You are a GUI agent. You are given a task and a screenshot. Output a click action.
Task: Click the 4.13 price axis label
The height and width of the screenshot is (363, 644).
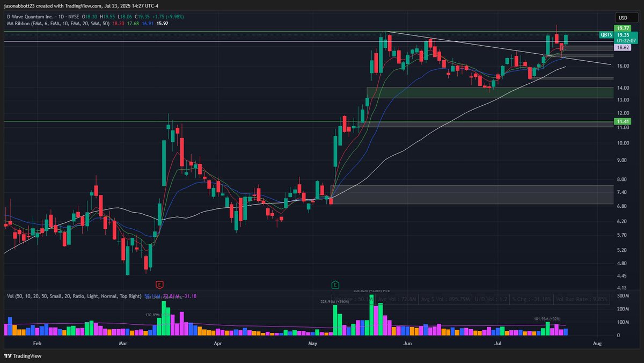point(623,288)
